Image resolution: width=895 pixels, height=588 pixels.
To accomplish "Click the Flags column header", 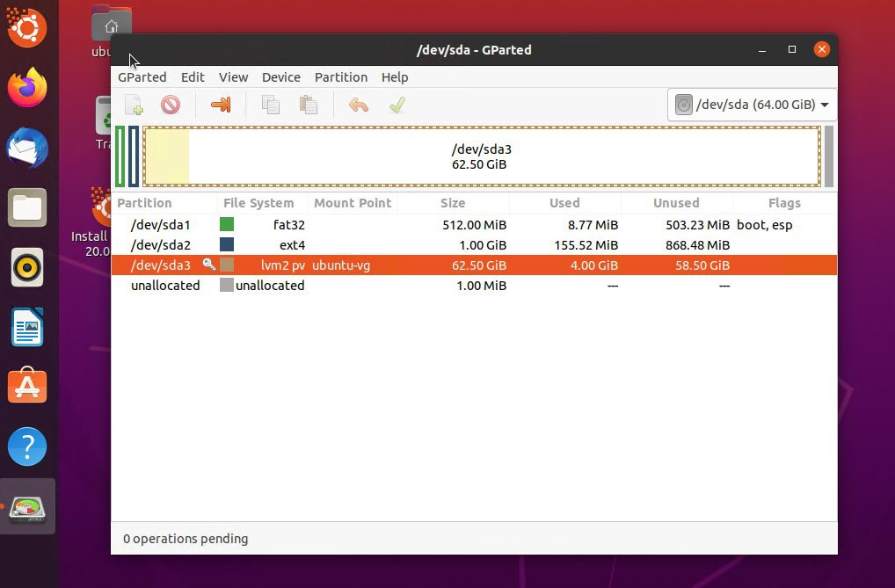I will (785, 203).
